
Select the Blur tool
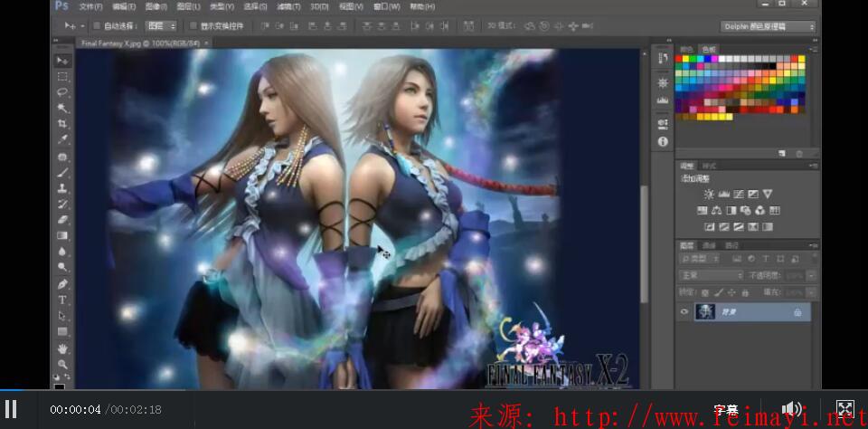coord(62,251)
